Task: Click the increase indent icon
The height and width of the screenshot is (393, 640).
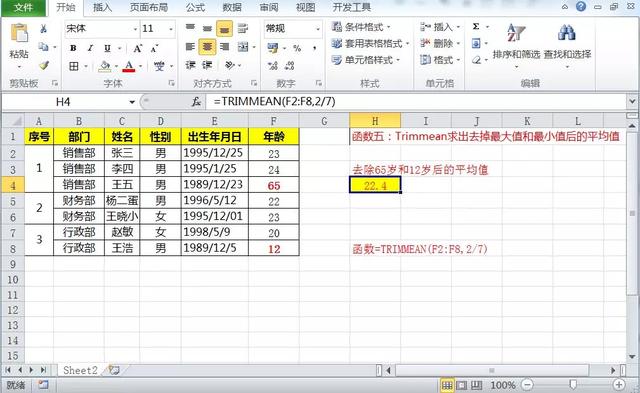Action: click(207, 65)
